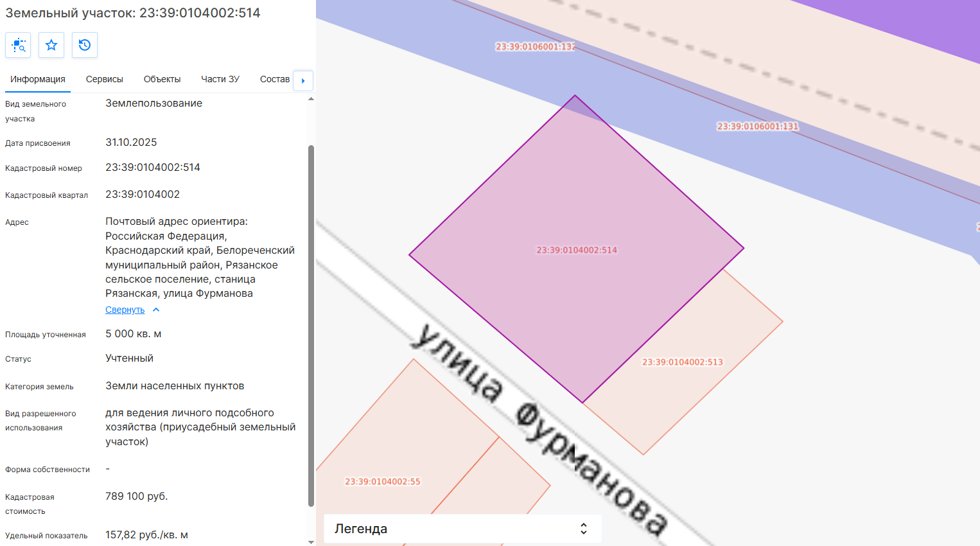Click the zoom-to-parcel search icon
The height and width of the screenshot is (546, 980).
[x=18, y=45]
